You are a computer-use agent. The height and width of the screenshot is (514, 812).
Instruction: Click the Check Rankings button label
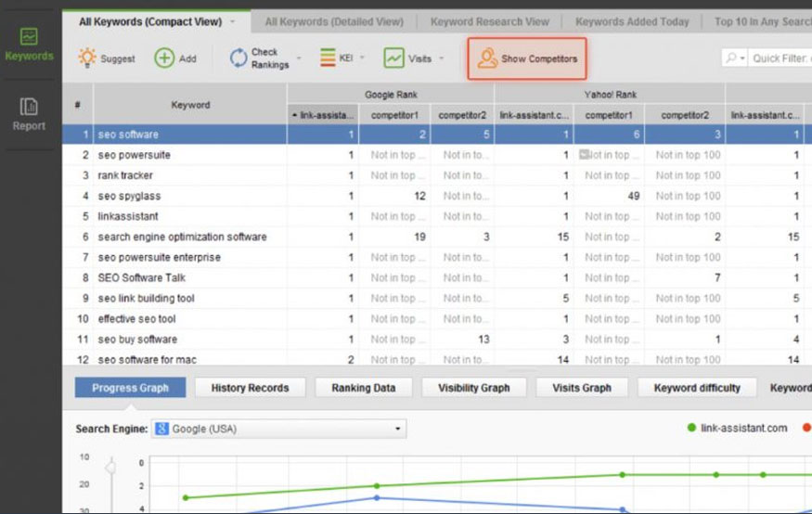(x=270, y=58)
